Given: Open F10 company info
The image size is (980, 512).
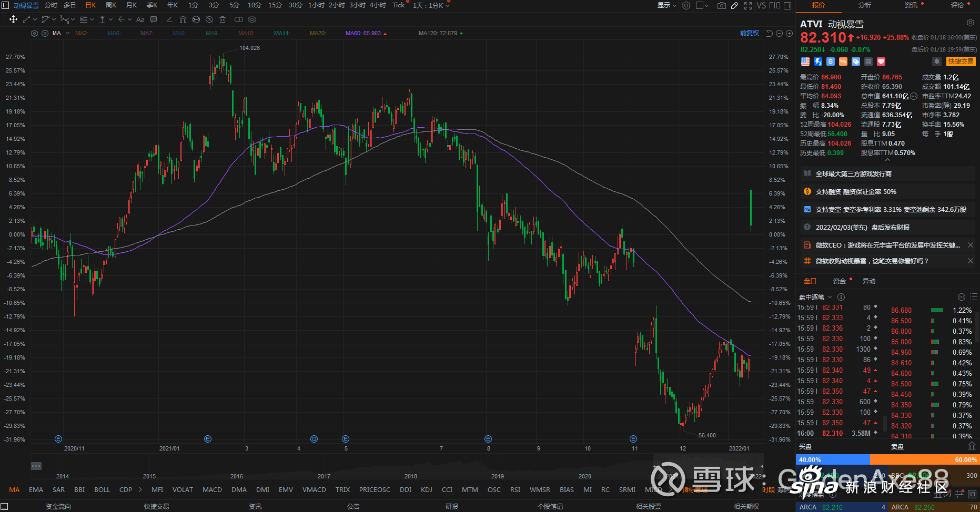Looking at the screenshot, I should pos(774,5).
